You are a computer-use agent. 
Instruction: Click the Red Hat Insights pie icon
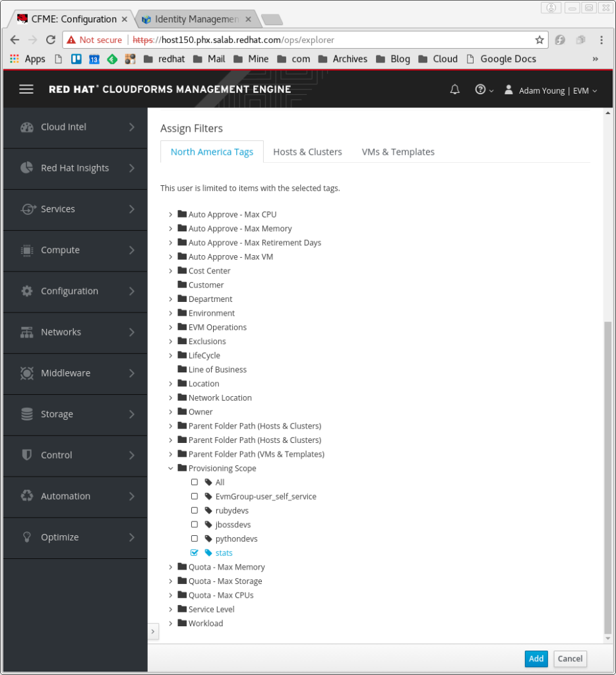26,168
